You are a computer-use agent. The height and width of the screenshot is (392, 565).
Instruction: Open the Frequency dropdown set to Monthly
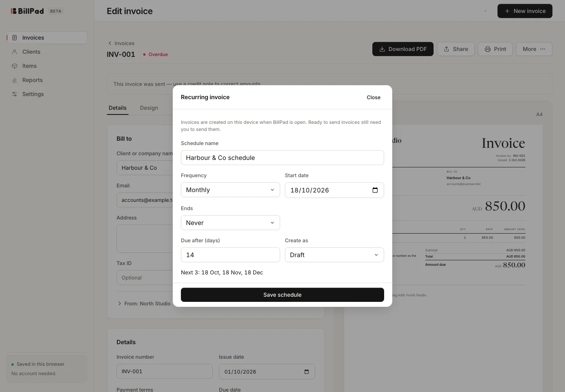(x=230, y=190)
